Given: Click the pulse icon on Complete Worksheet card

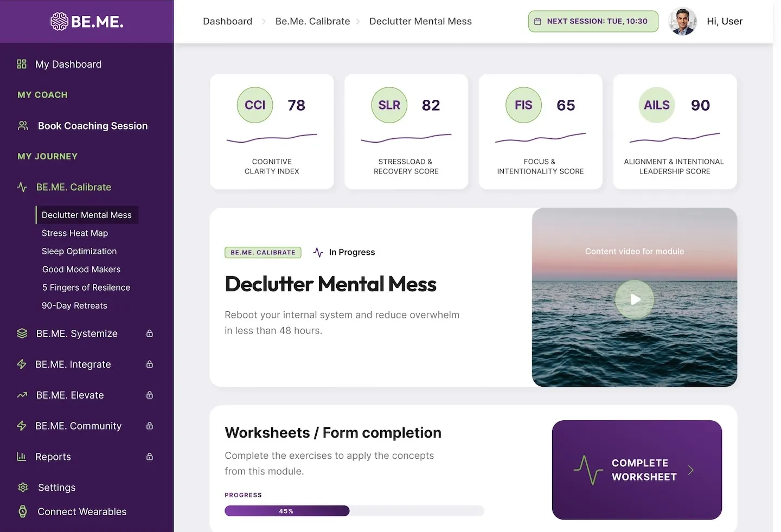Looking at the screenshot, I should click(x=588, y=470).
